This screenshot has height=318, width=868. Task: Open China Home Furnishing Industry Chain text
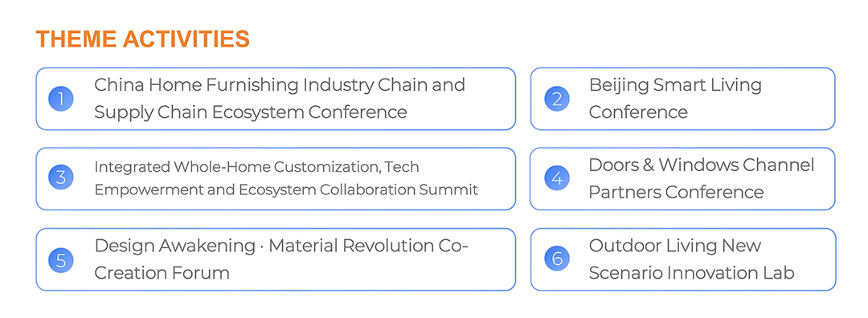[280, 99]
